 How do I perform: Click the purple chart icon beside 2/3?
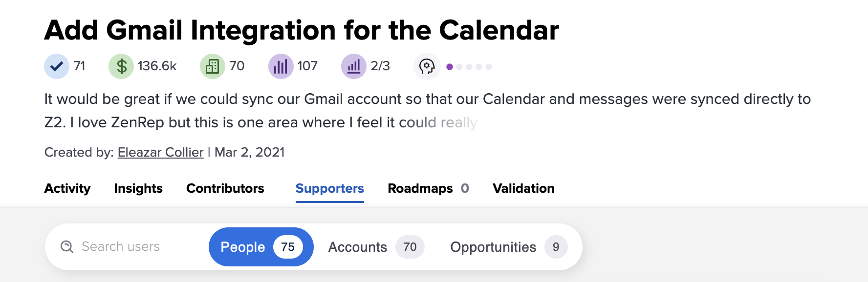coord(354,66)
